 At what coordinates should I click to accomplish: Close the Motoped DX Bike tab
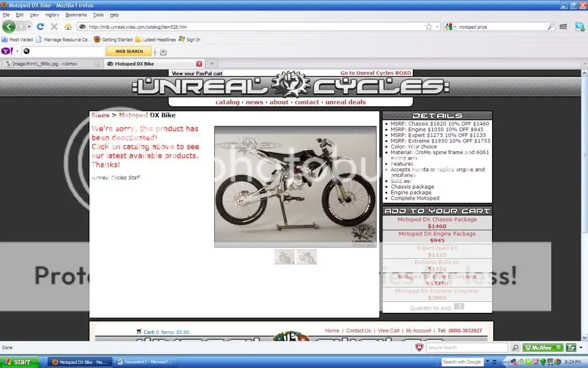click(199, 63)
